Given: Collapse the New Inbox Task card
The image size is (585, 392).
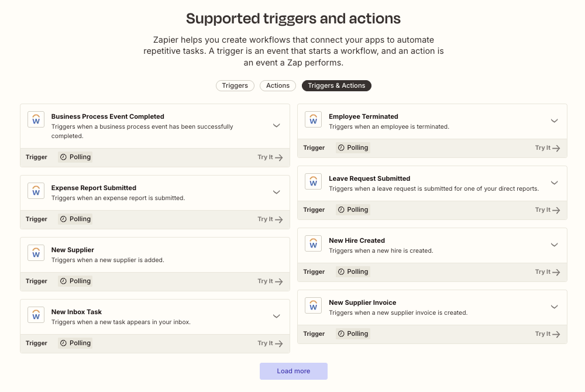Looking at the screenshot, I should coord(276,316).
